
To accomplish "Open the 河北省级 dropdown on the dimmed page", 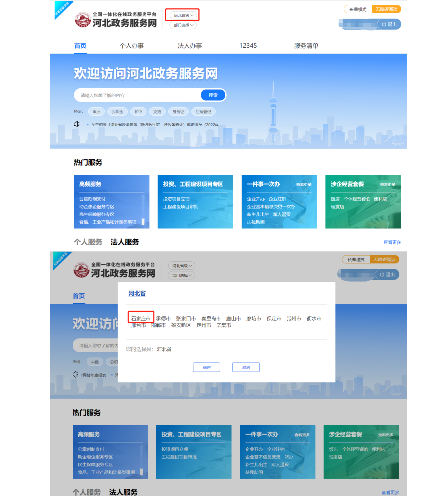I will click(181, 266).
